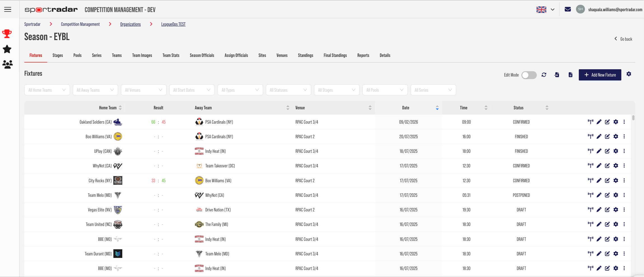Sort table by Away Team column arrows
644x277 pixels.
click(288, 108)
